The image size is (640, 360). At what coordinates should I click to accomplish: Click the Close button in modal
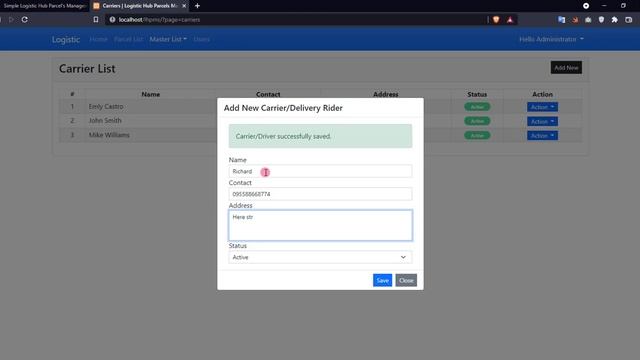(x=406, y=280)
